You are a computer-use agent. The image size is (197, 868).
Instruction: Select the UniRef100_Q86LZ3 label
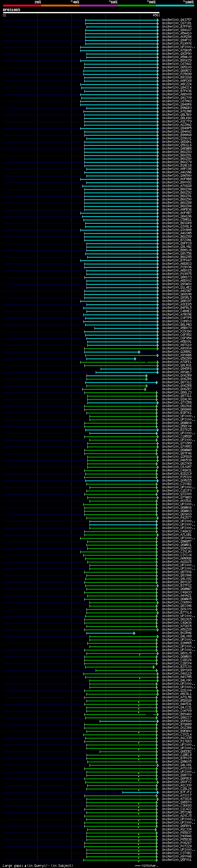pyautogui.click(x=177, y=392)
